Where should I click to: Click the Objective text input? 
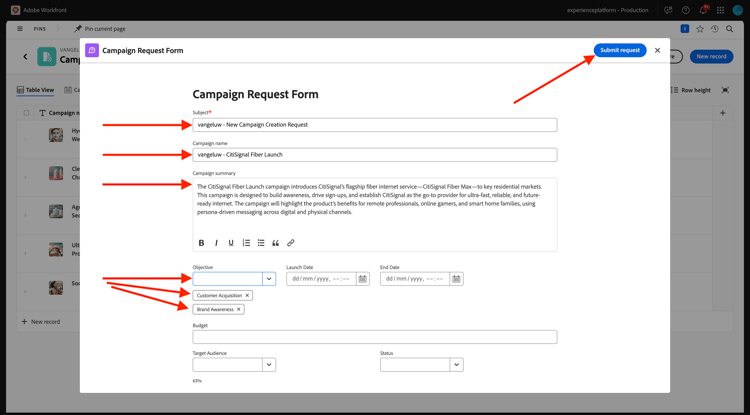tap(227, 279)
